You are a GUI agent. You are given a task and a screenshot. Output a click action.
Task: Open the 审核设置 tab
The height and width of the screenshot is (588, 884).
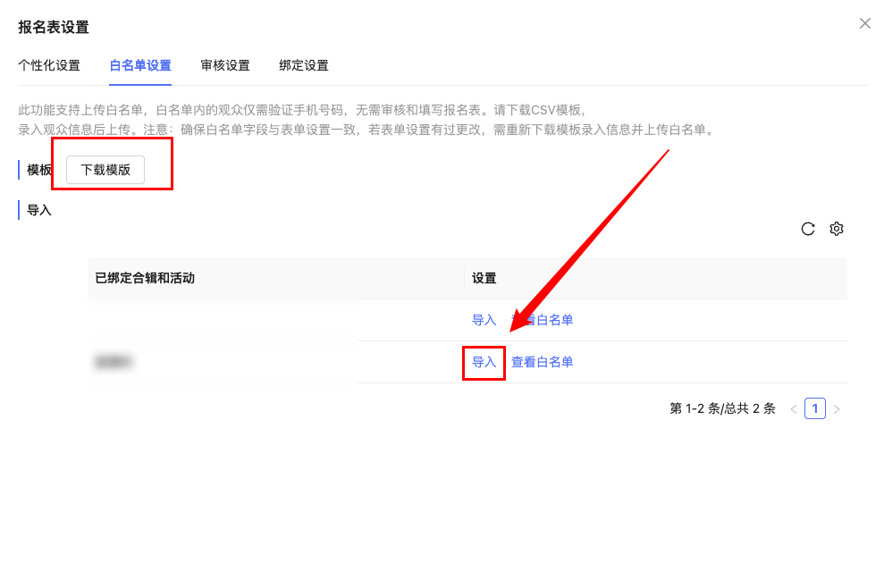pyautogui.click(x=225, y=65)
